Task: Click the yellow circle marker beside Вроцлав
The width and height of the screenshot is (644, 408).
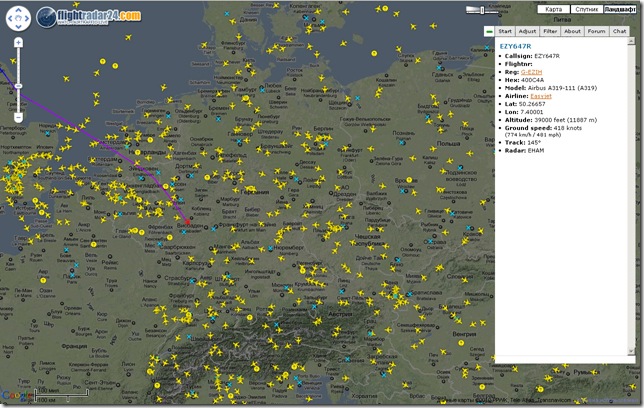Action: click(x=409, y=180)
